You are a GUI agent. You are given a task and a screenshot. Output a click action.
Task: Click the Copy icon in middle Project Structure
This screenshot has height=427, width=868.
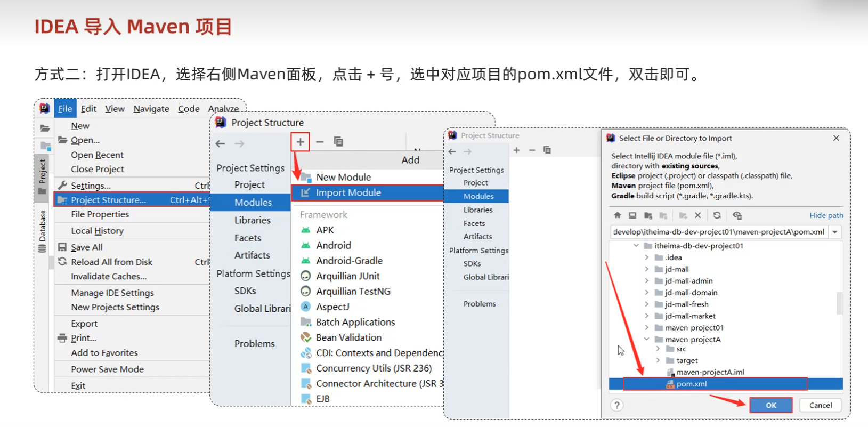tap(338, 142)
